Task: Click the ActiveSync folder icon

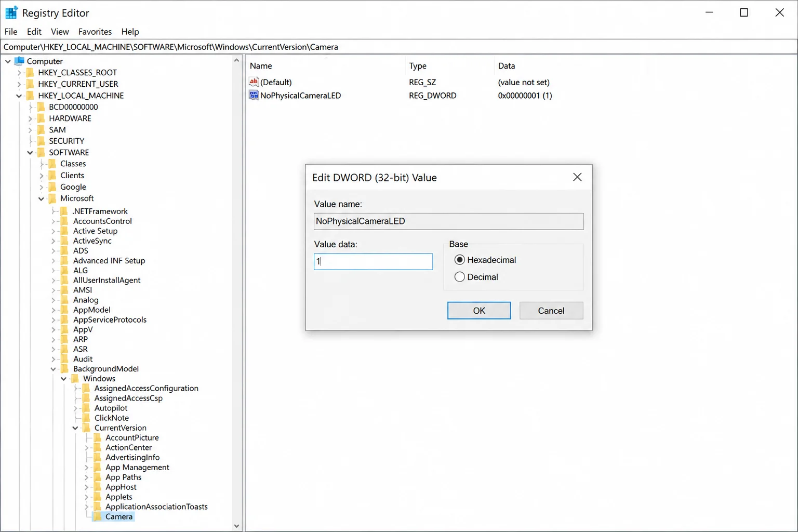Action: (x=64, y=241)
